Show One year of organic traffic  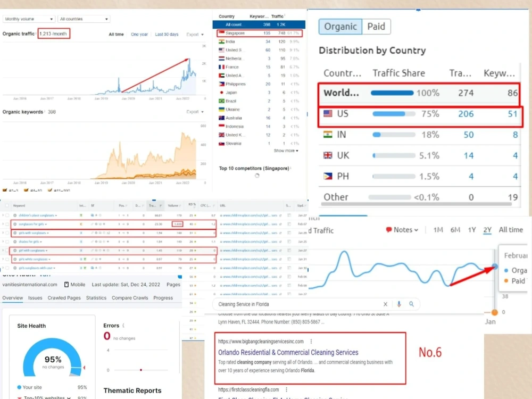coord(139,34)
